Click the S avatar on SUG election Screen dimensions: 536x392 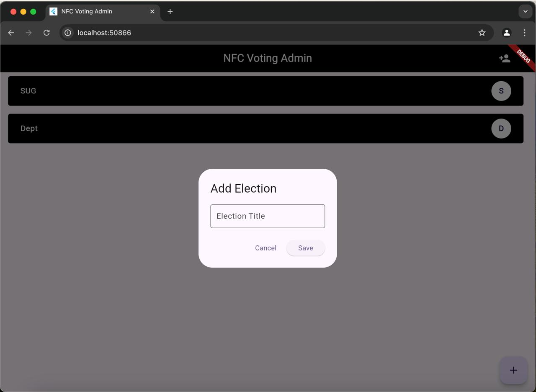point(501,91)
